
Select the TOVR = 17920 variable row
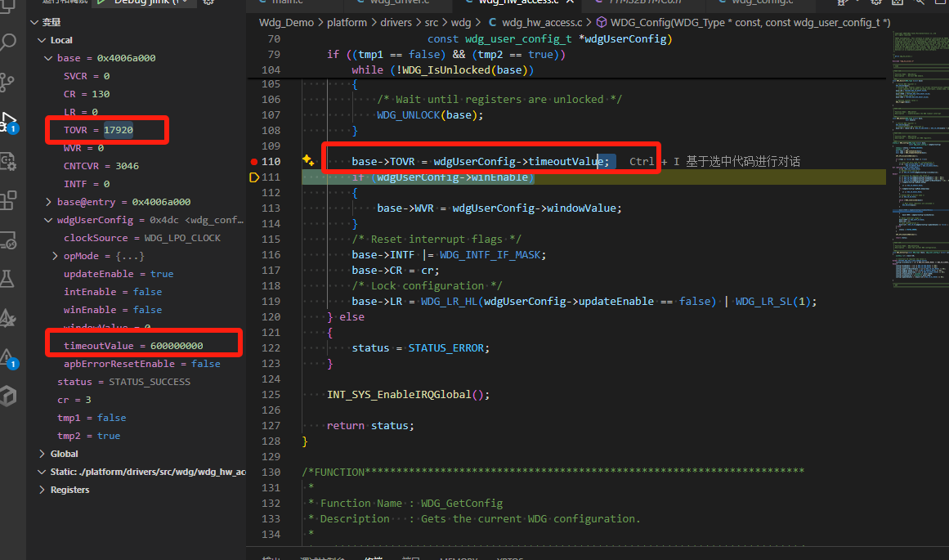click(x=137, y=130)
